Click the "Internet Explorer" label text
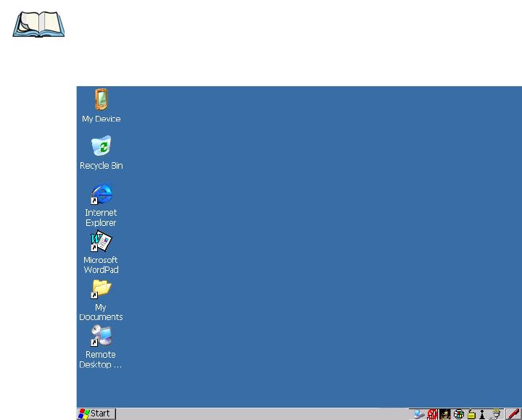522x420 pixels. point(101,217)
